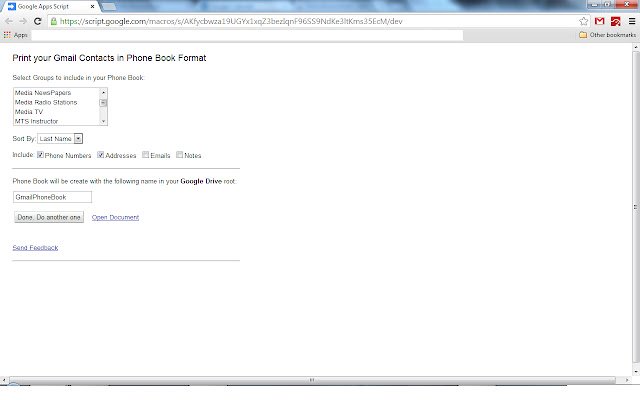The image size is (640, 400).
Task: Click the Send Feedback link
Action: coord(35,247)
